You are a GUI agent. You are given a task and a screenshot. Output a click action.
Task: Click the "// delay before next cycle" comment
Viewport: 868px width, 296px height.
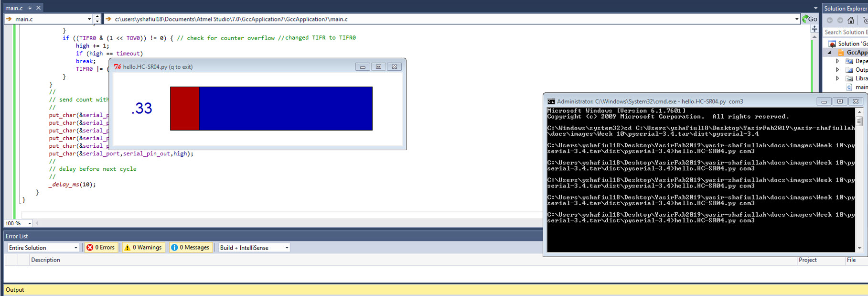pos(93,169)
